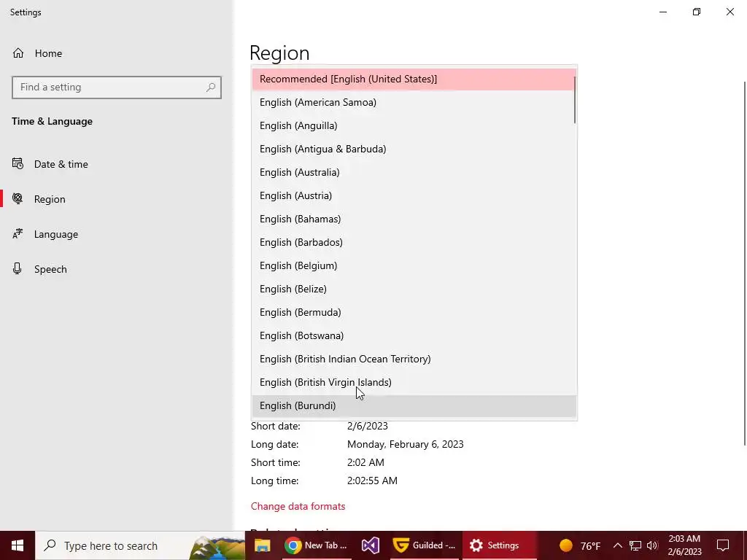Open network status tray icon
Image resolution: width=747 pixels, height=560 pixels.
click(x=635, y=545)
